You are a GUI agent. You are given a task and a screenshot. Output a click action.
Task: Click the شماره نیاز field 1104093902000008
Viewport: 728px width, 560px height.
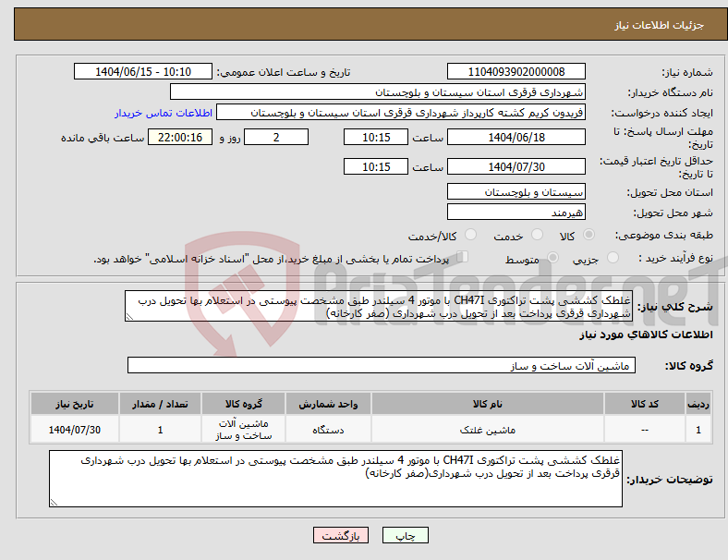(516, 72)
